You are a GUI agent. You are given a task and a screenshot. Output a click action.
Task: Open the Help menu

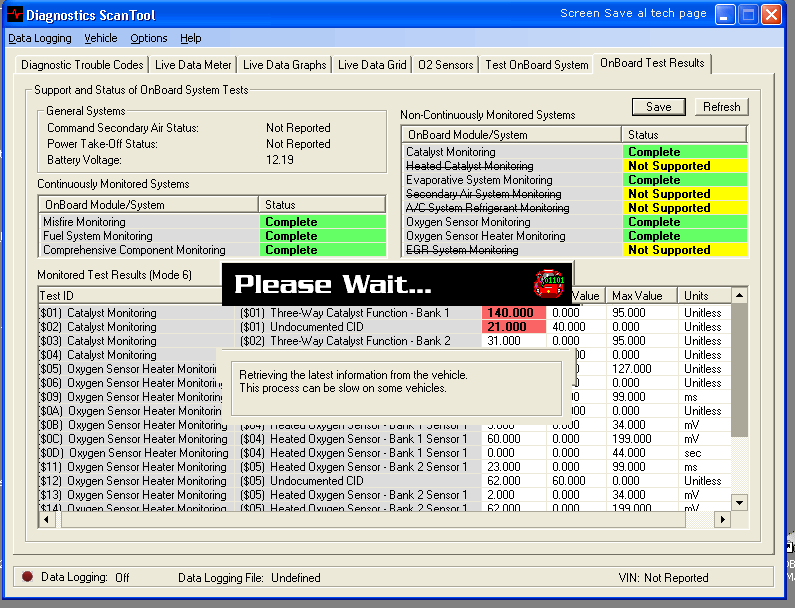pos(191,38)
